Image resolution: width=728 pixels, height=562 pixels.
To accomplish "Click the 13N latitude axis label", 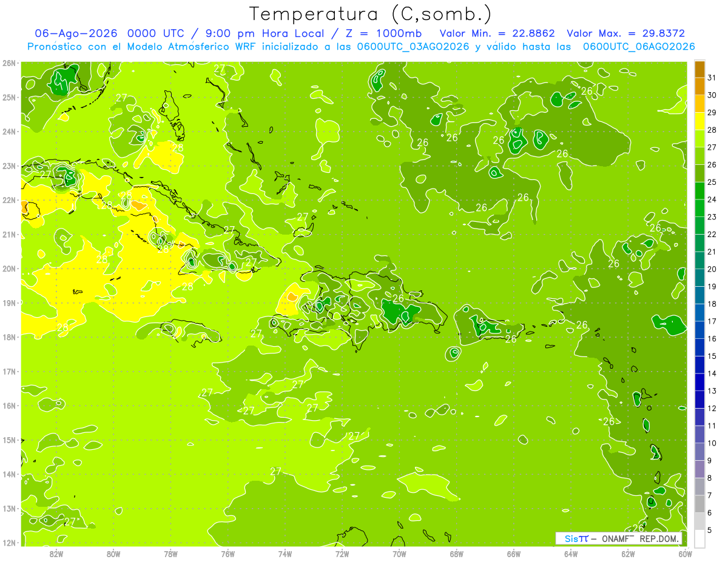I will [x=9, y=509].
